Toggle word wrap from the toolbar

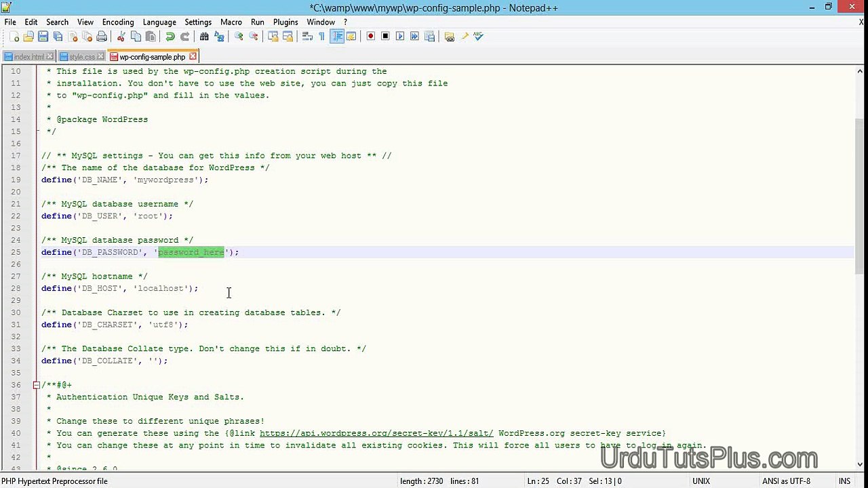(x=307, y=36)
